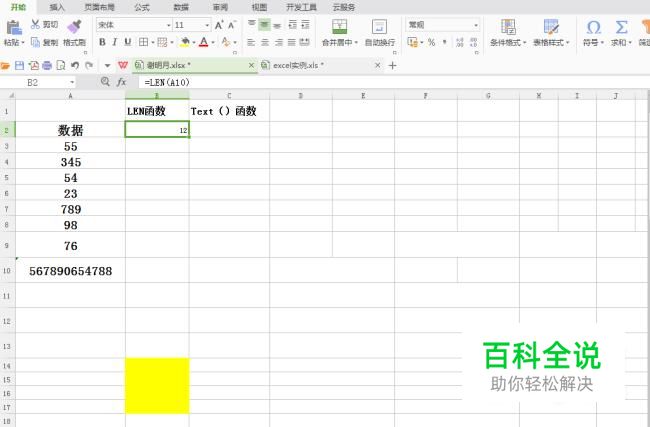Align cell content to top
650x427 pixels.
point(252,24)
